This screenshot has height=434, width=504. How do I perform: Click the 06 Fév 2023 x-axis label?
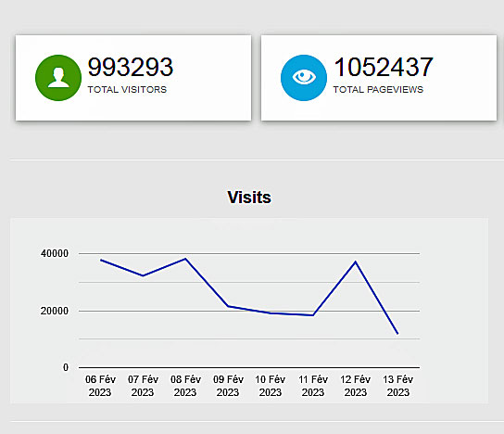point(100,386)
